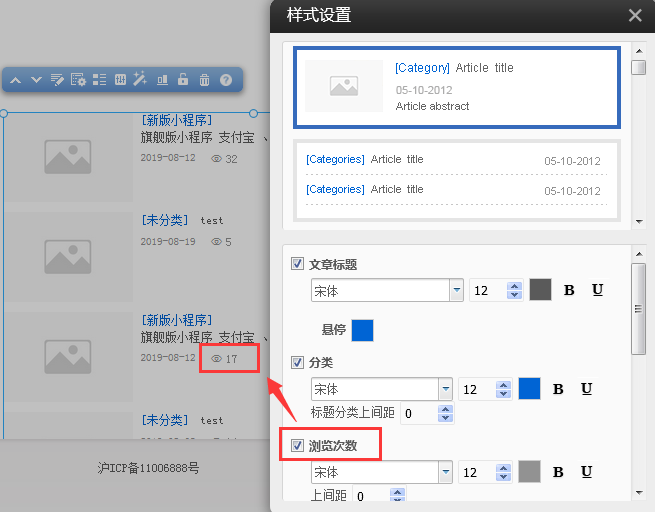The width and height of the screenshot is (655, 512).
Task: Open the magic wand effects tool
Action: coord(140,80)
